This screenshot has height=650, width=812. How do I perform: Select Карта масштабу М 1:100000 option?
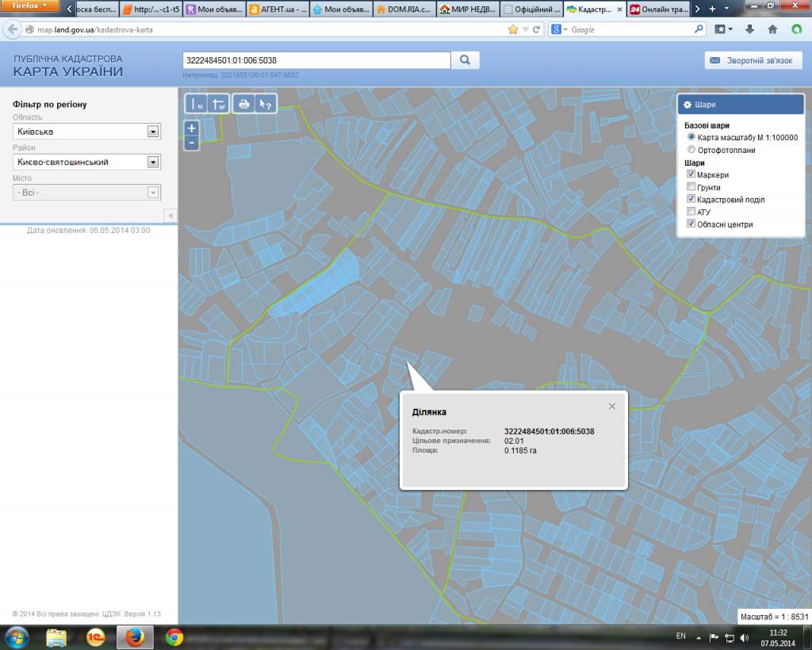coord(691,137)
